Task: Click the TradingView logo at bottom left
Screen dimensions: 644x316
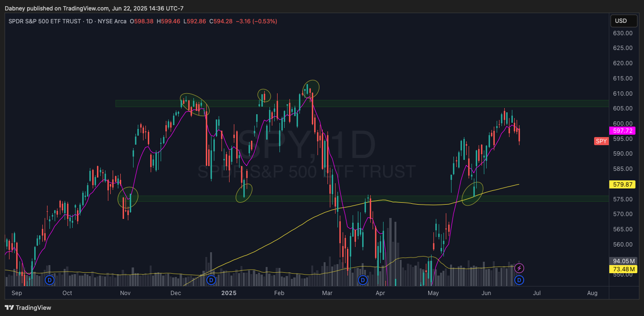Action: [x=28, y=307]
